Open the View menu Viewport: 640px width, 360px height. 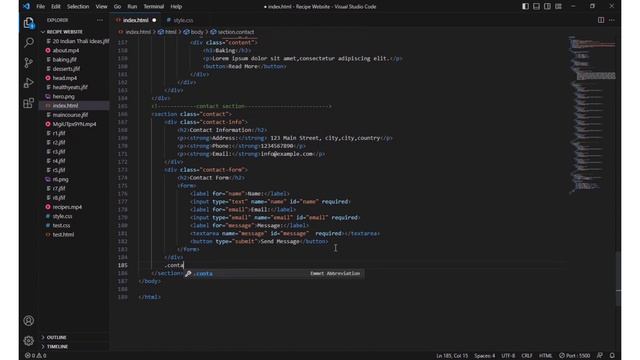[x=101, y=7]
